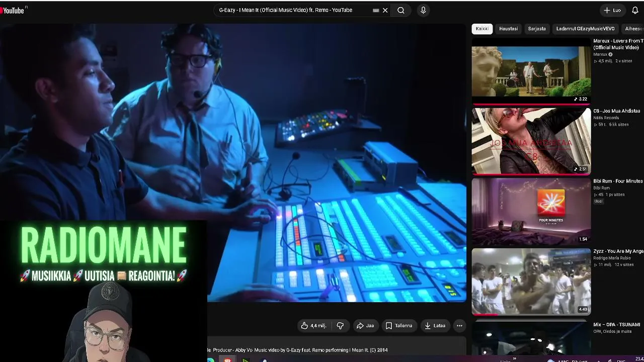Run the search with magnifier button
This screenshot has width=644, height=362.
pyautogui.click(x=401, y=10)
